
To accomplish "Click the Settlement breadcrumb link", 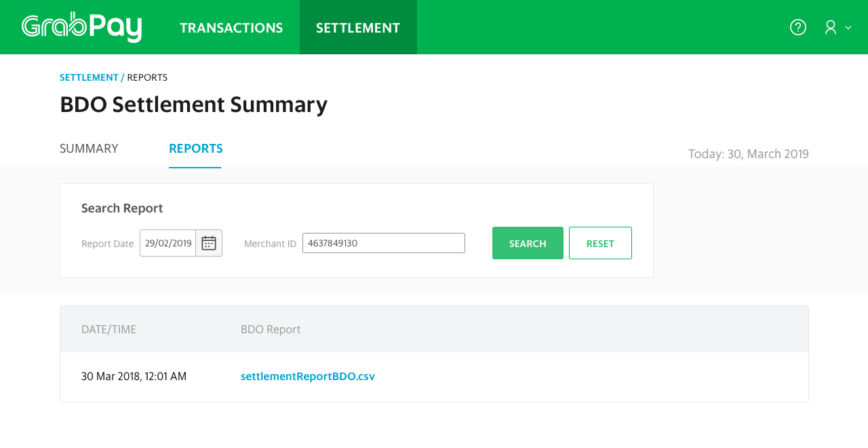I will 89,77.
